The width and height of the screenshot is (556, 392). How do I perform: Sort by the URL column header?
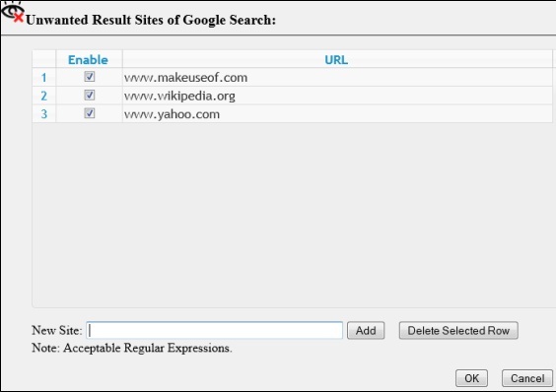[x=337, y=59]
